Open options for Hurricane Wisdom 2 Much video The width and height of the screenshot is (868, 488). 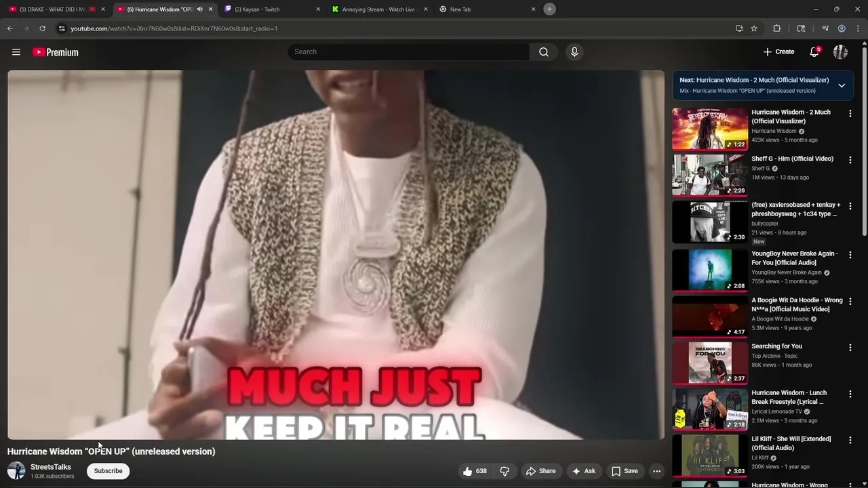tap(850, 114)
